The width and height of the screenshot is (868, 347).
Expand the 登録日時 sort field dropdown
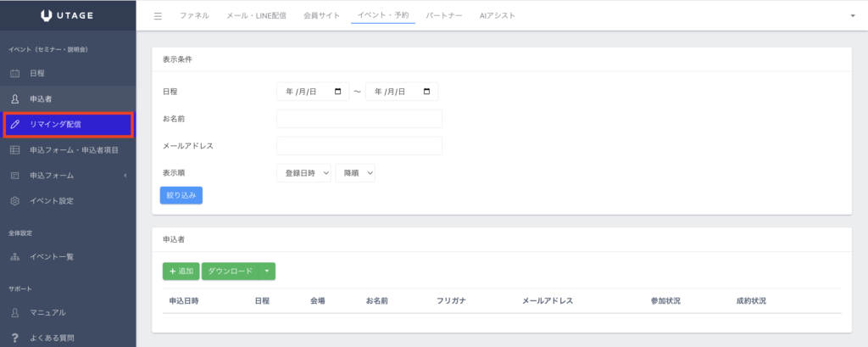click(x=303, y=173)
